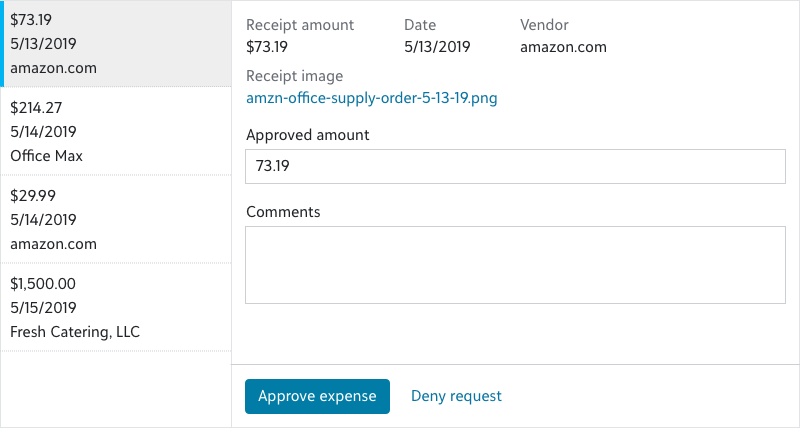Select the $73.19 amazon.com expense in list

[115, 44]
